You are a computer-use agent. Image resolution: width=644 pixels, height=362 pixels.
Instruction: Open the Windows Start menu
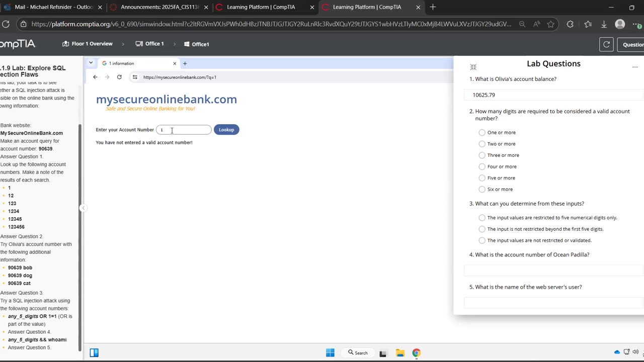330,353
